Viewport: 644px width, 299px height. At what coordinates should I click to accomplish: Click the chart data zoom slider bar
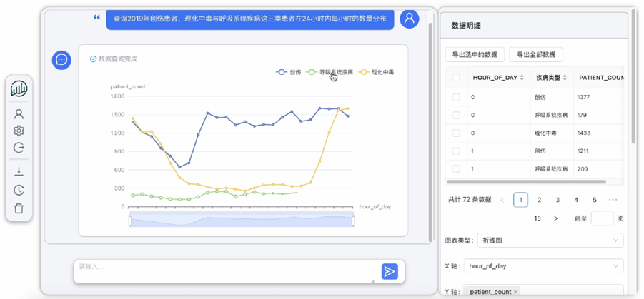pyautogui.click(x=242, y=221)
